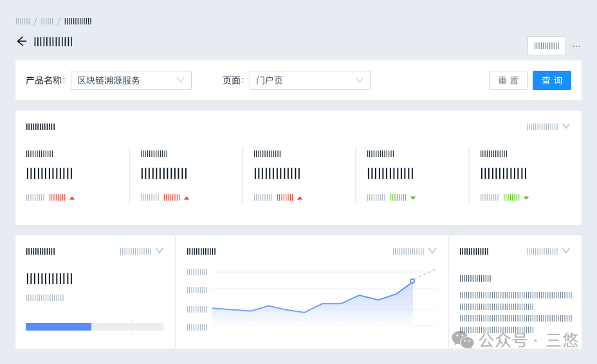597x364 pixels.
Task: Click the circled data point on the line chart
Action: pos(412,281)
